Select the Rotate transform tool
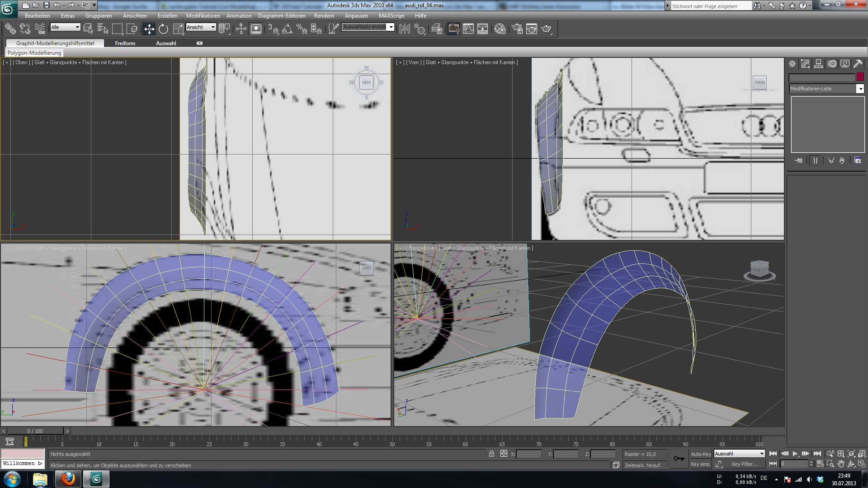 163,29
